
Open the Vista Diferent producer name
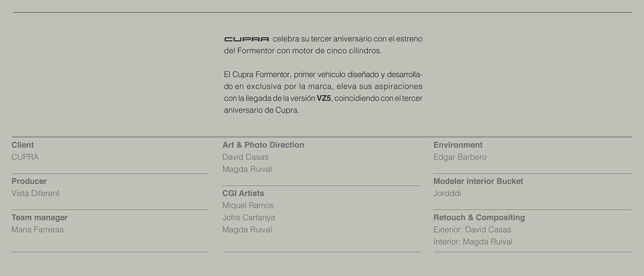pyautogui.click(x=35, y=194)
